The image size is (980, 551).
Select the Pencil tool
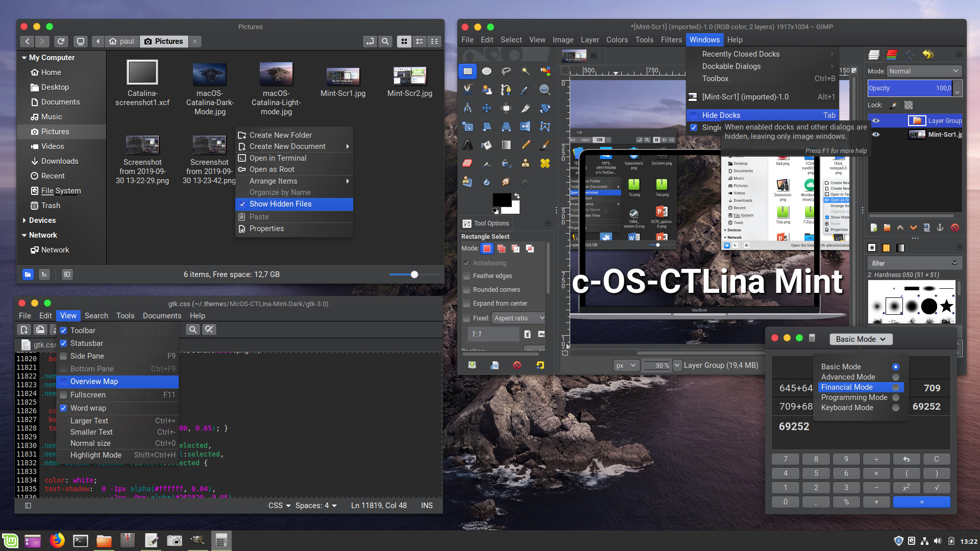[525, 145]
